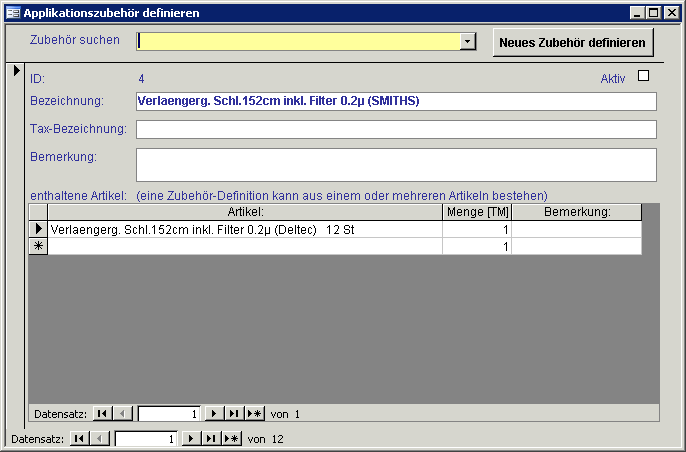Viewport: 686px width, 452px height.
Task: Select the Deltec article cell in the grid
Action: pos(245,229)
